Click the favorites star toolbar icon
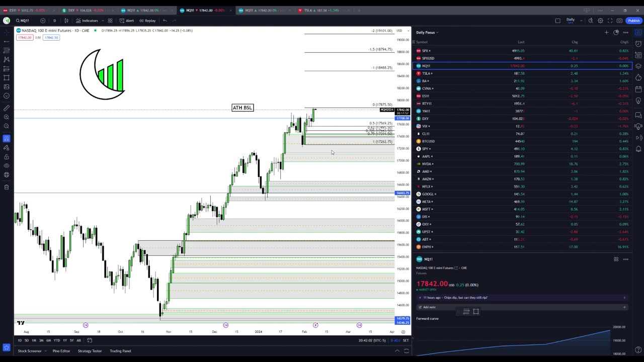The image size is (644, 362). click(x=7, y=347)
